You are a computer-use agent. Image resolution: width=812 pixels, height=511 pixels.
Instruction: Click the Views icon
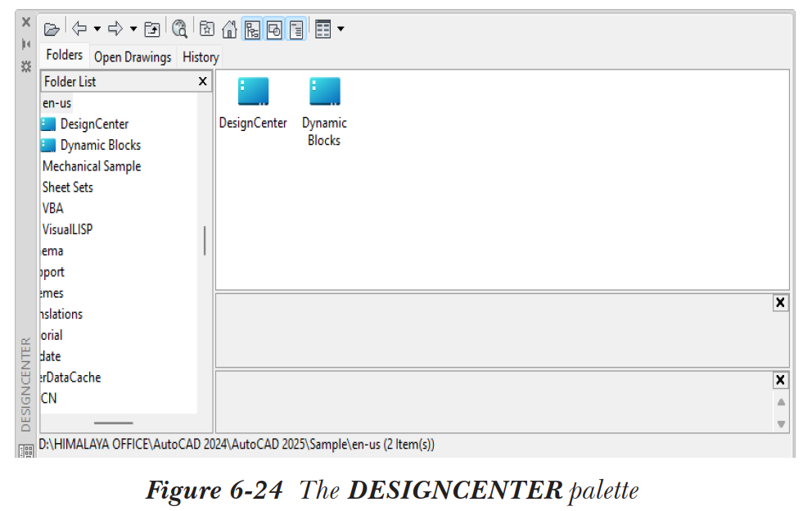(323, 29)
